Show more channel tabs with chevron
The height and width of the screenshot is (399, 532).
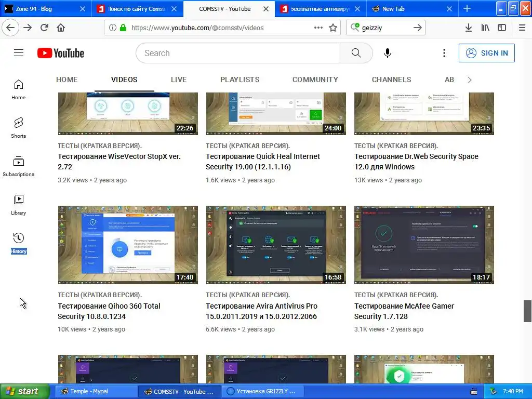pos(470,79)
